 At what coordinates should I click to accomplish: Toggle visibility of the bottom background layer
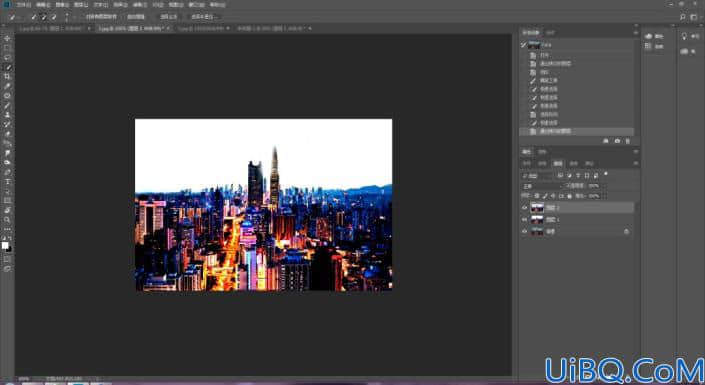tap(524, 231)
